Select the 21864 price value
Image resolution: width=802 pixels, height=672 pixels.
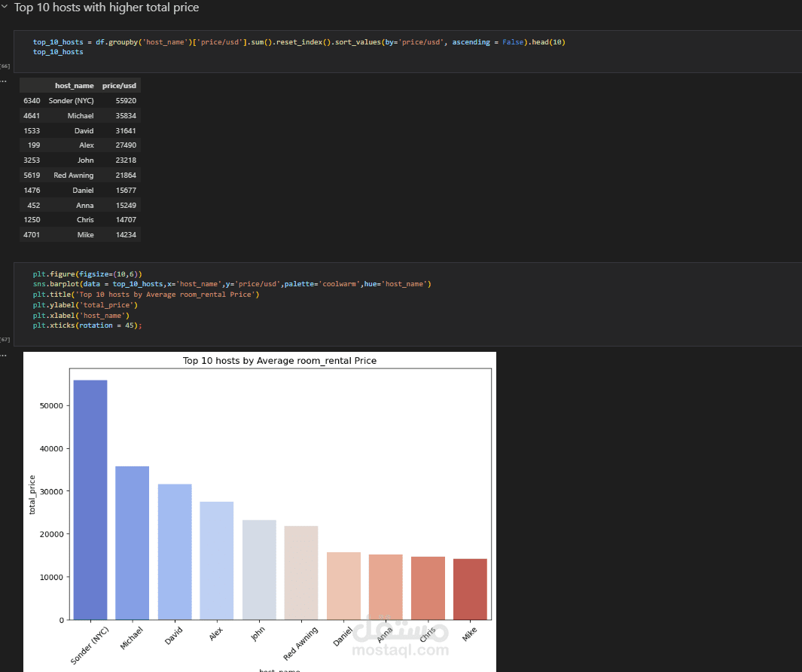[x=126, y=175]
